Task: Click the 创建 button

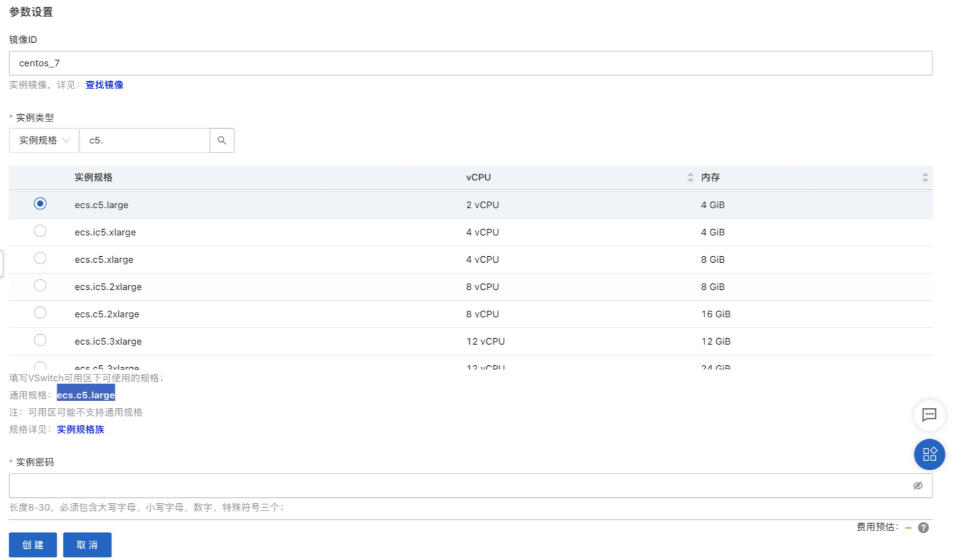Action: (33, 545)
